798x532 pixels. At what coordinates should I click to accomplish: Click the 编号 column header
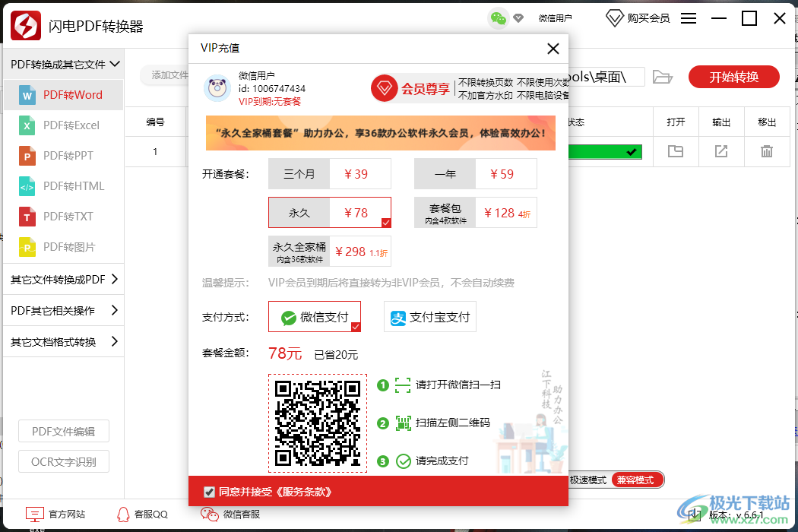coord(155,122)
